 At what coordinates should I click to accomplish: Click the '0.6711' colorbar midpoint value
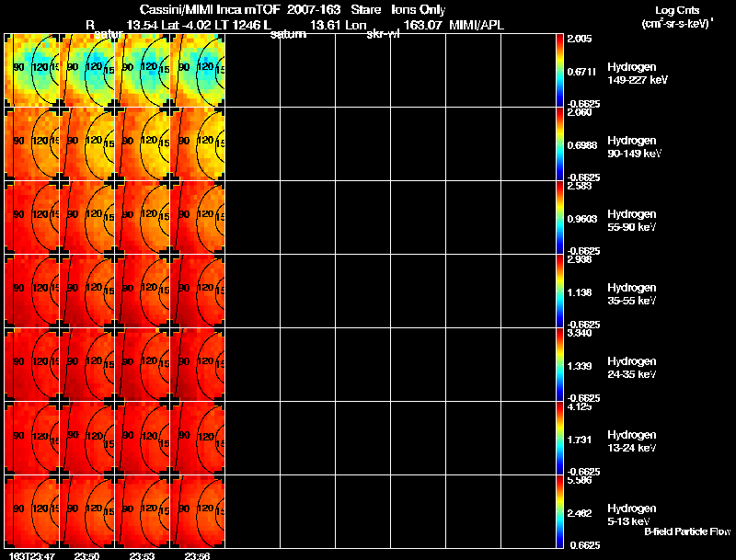click(581, 72)
